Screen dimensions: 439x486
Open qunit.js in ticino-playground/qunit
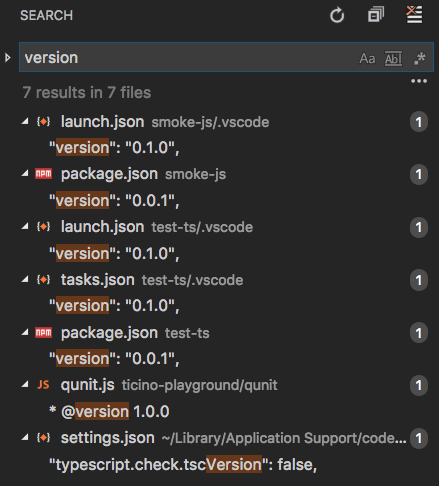pyautogui.click(x=87, y=385)
